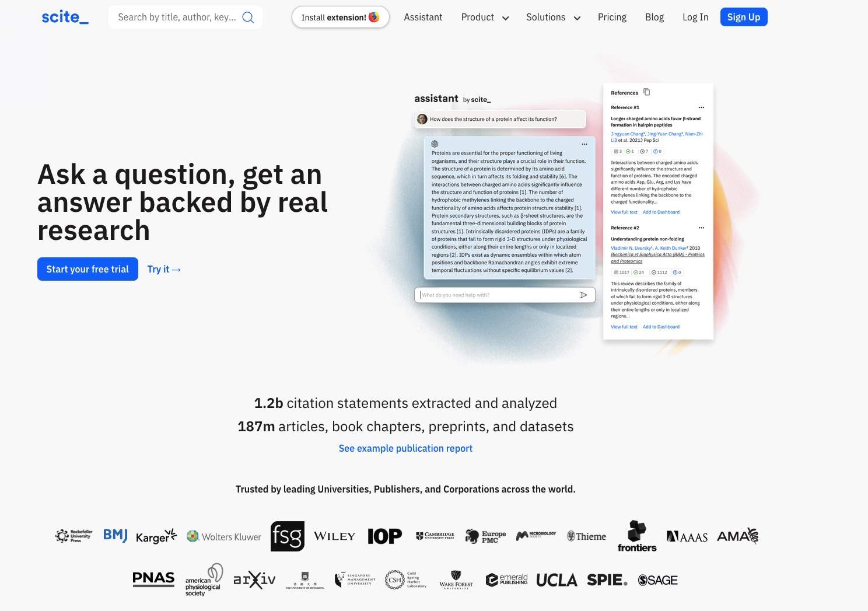
Task: Click the American Physiological Society logo
Action: pos(204,579)
